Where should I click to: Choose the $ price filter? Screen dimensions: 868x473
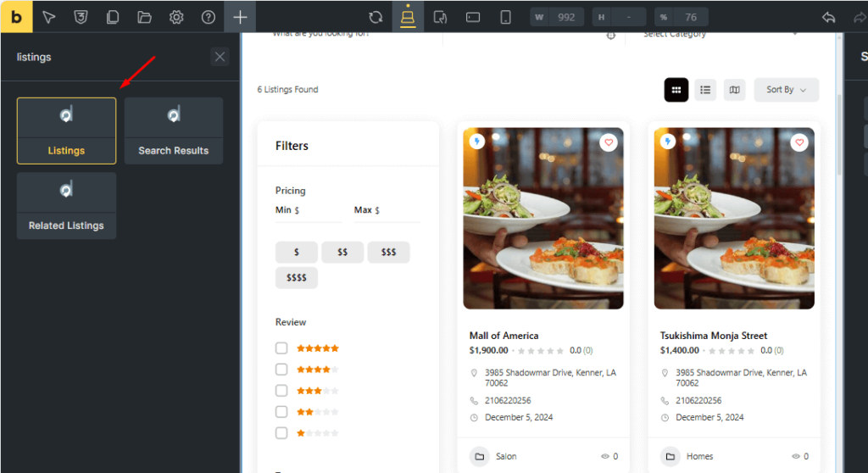coord(297,252)
